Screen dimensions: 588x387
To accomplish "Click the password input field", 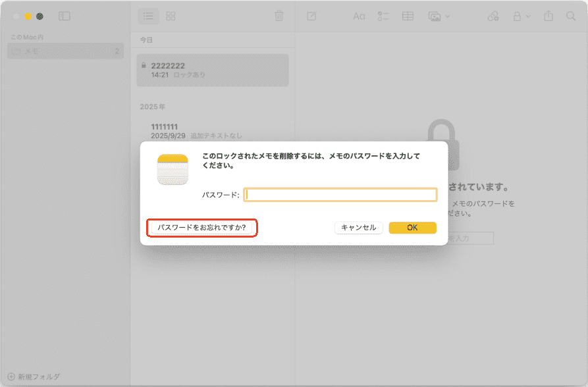I will coord(340,195).
